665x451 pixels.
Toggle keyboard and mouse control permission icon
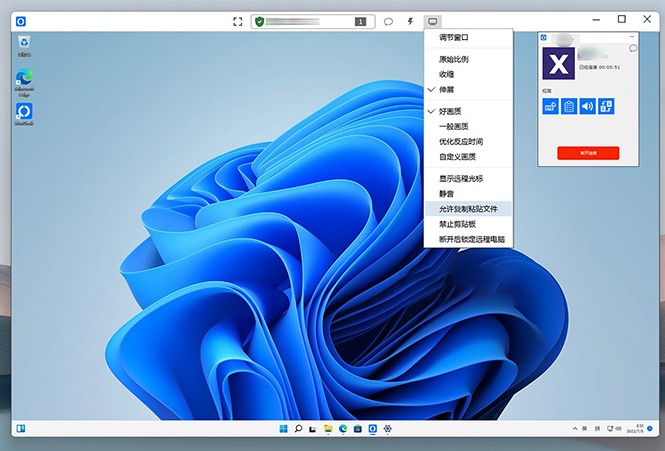point(550,106)
